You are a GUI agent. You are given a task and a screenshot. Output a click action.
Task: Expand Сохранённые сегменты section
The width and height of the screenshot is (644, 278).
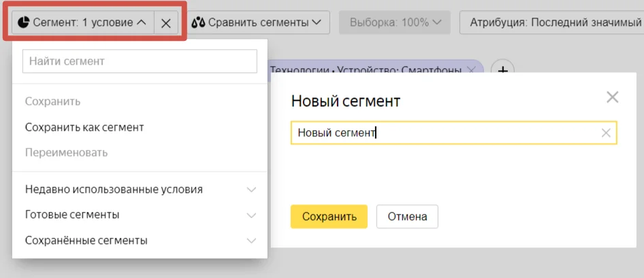tap(140, 240)
